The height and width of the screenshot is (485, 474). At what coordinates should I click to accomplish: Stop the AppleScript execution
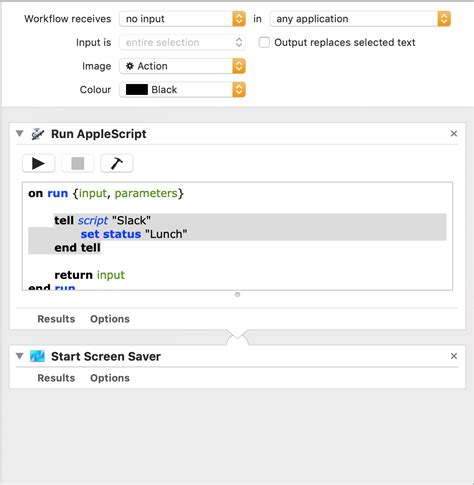click(78, 163)
